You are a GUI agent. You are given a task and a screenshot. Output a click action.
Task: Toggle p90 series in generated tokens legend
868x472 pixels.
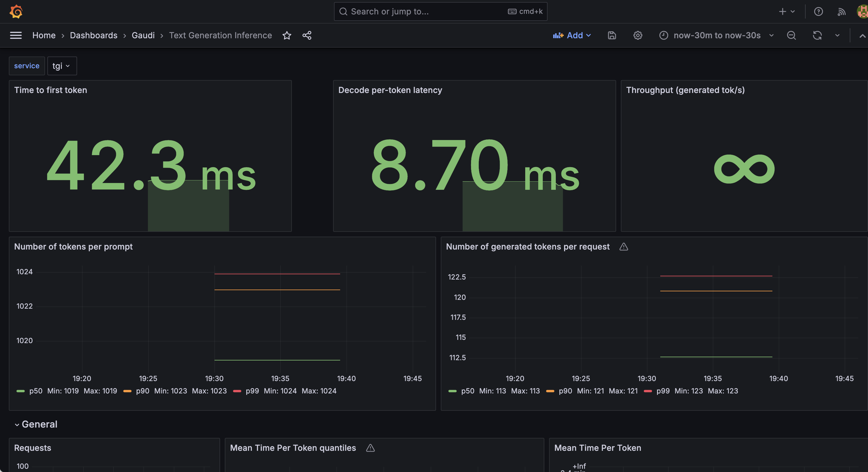coord(565,391)
